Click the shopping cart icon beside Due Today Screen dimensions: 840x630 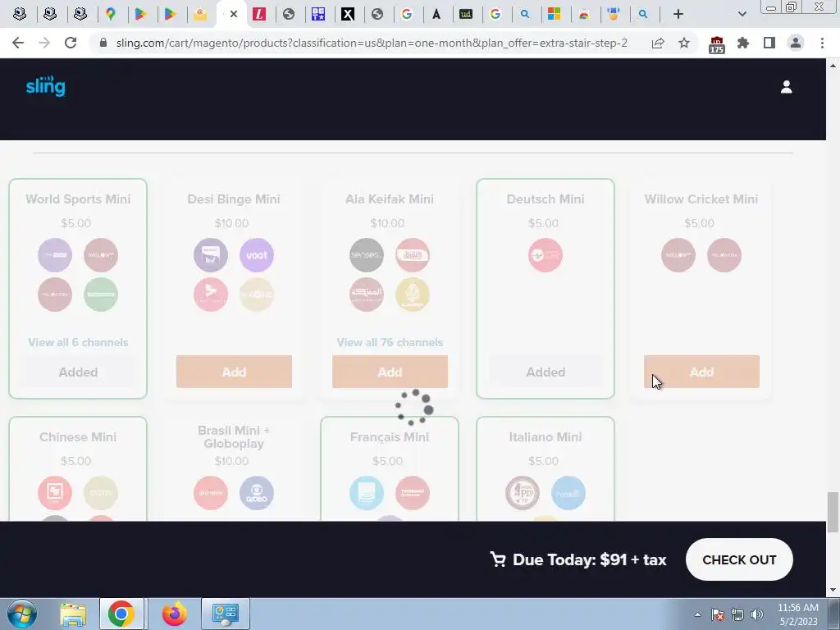(498, 559)
